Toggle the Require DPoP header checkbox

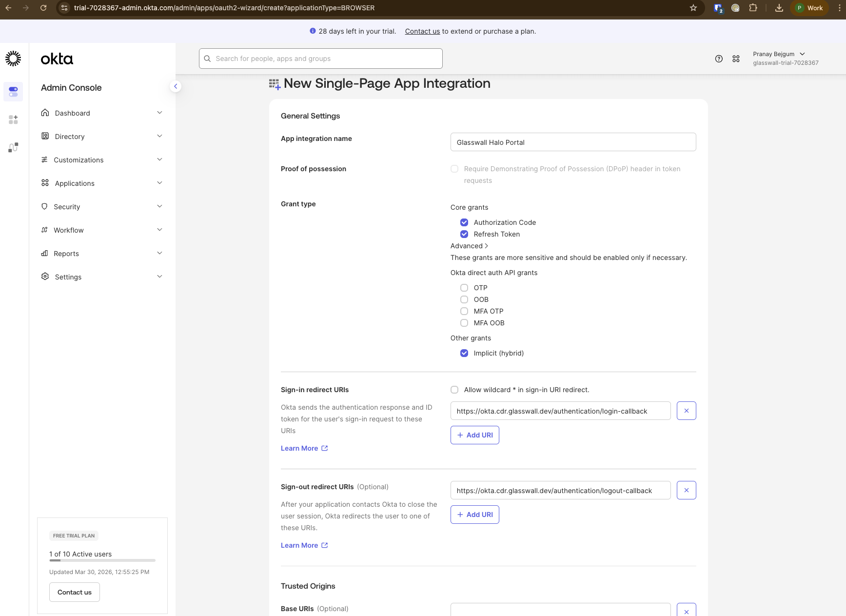[x=454, y=169]
